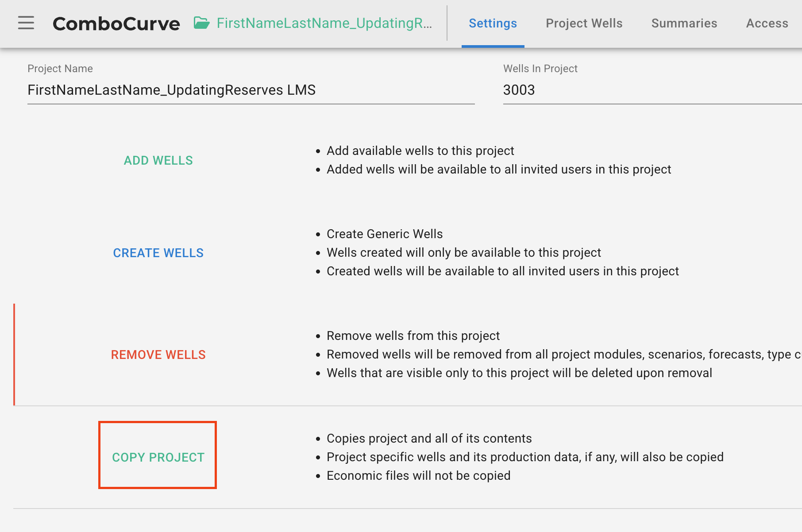Open the FirstNameLastName_UpdatingR... project breadcrumb

(x=324, y=23)
